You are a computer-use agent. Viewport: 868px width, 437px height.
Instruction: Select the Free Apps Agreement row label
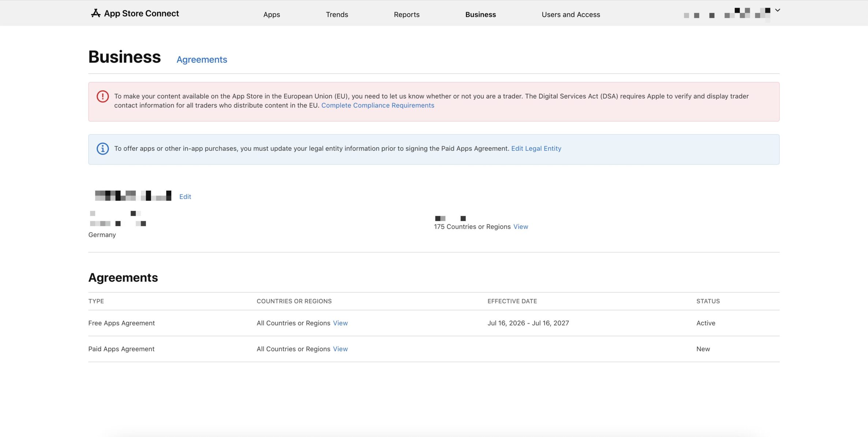click(x=121, y=323)
